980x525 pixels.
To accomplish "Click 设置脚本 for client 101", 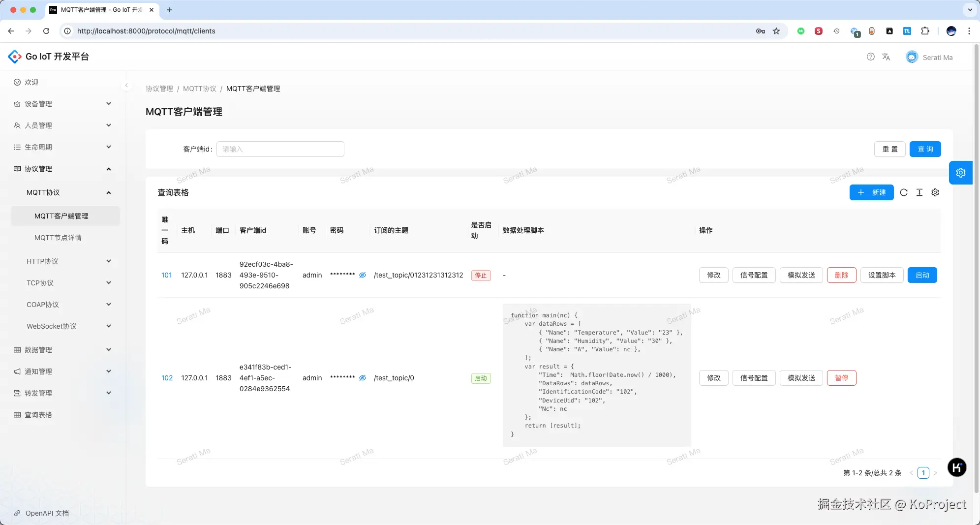I will pyautogui.click(x=882, y=275).
